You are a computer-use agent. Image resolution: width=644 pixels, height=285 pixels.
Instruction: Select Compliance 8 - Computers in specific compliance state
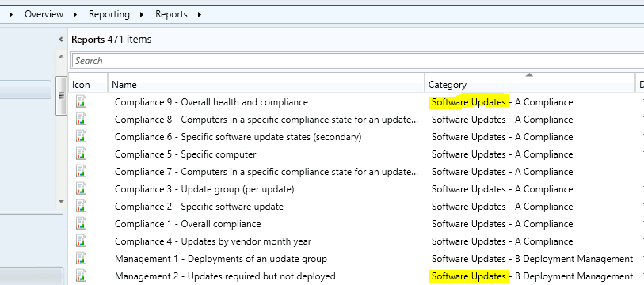267,120
